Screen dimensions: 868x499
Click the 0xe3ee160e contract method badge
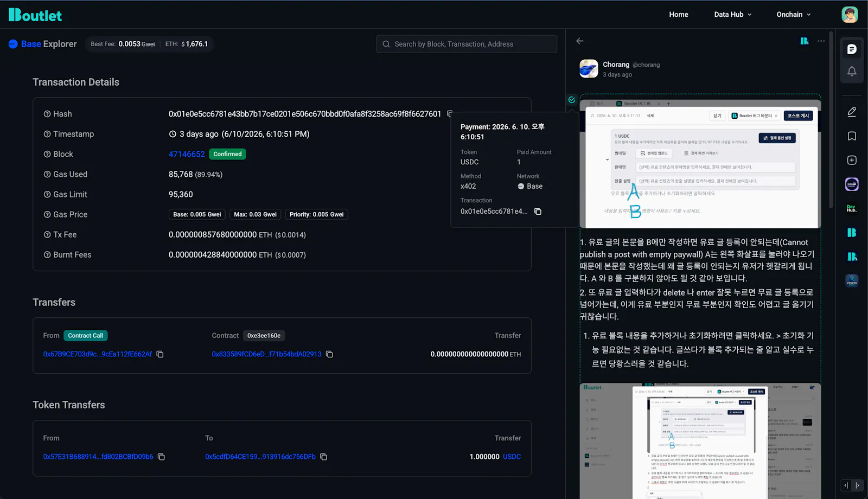pos(264,336)
